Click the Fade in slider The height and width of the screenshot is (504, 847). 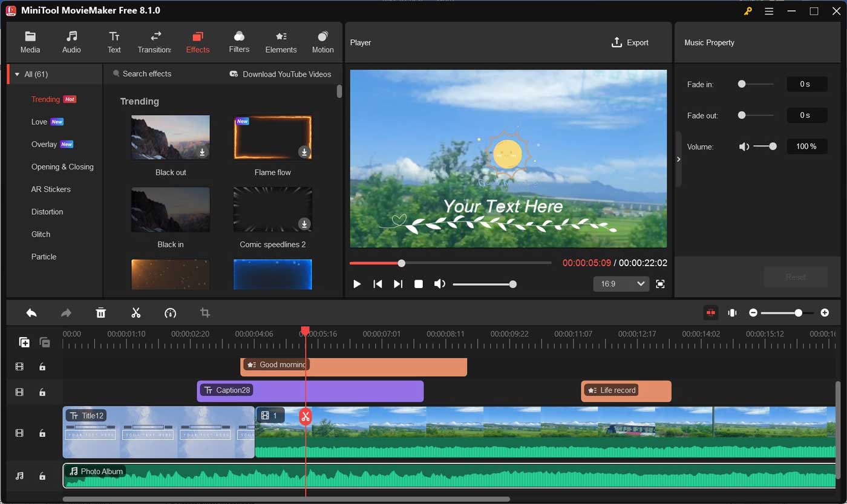(x=756, y=84)
